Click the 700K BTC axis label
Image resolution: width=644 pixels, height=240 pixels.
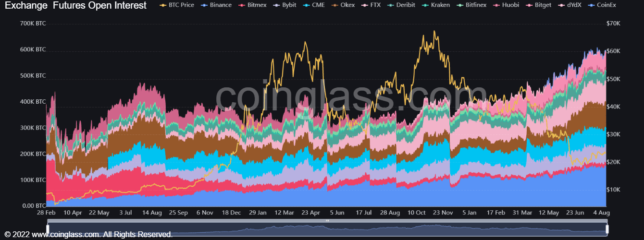pos(33,24)
